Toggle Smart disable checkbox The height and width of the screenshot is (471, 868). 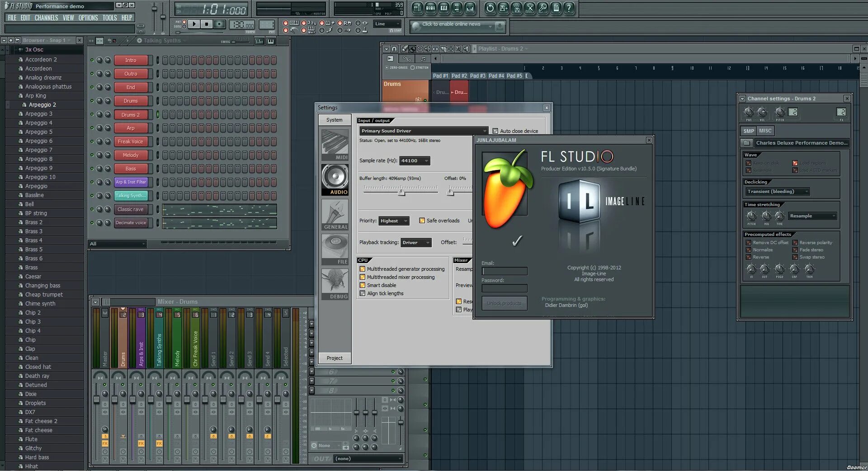363,285
